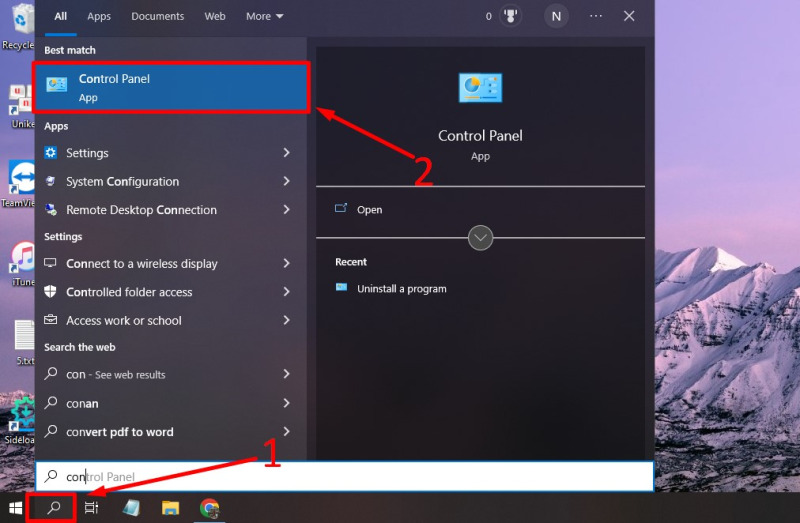This screenshot has height=523, width=800.
Task: Open Task View from the taskbar
Action: pos(91,508)
